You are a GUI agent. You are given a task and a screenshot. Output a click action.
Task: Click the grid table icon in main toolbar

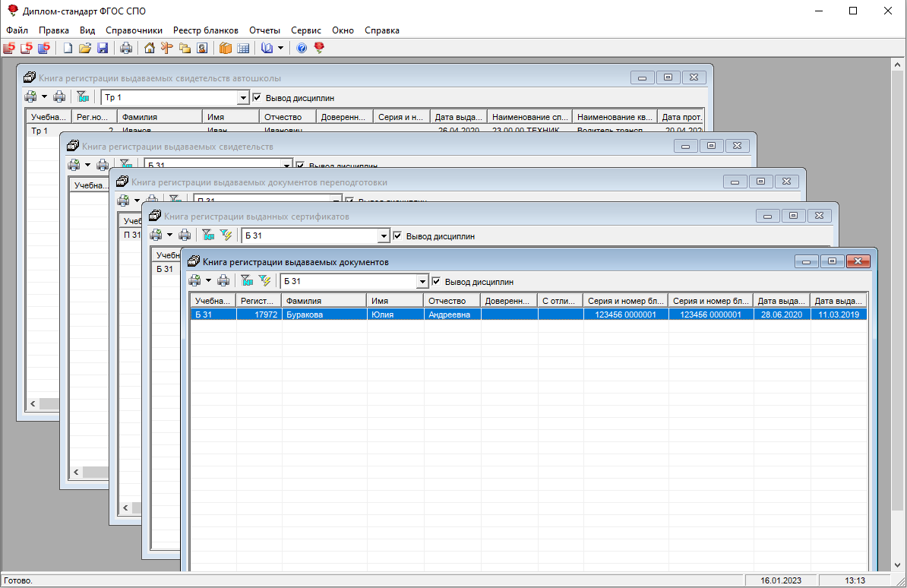(x=243, y=49)
